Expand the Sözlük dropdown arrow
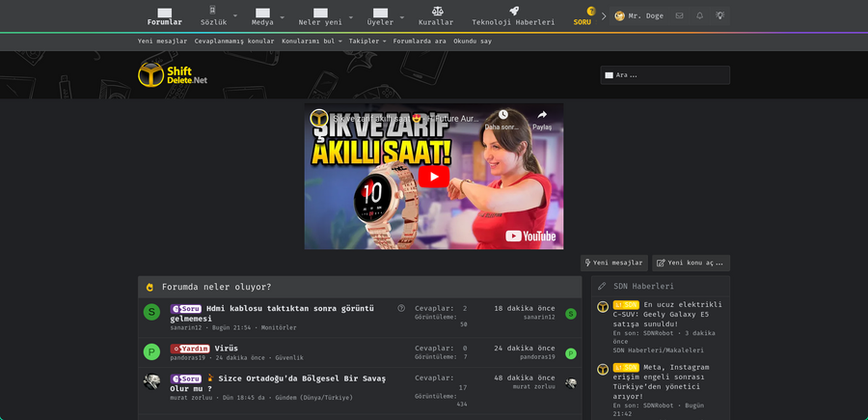 (x=235, y=16)
